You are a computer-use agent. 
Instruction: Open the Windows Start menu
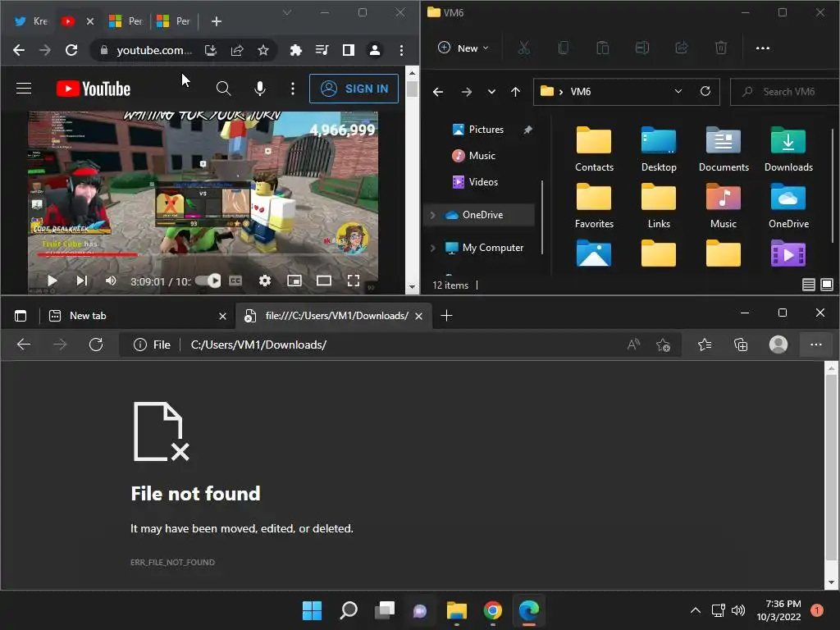click(x=312, y=610)
